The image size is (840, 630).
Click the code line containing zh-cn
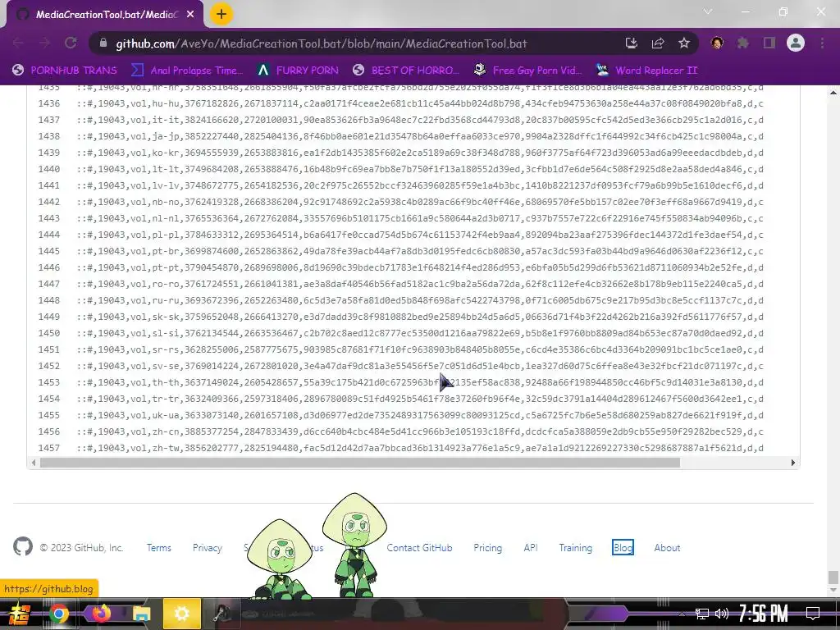click(420, 431)
